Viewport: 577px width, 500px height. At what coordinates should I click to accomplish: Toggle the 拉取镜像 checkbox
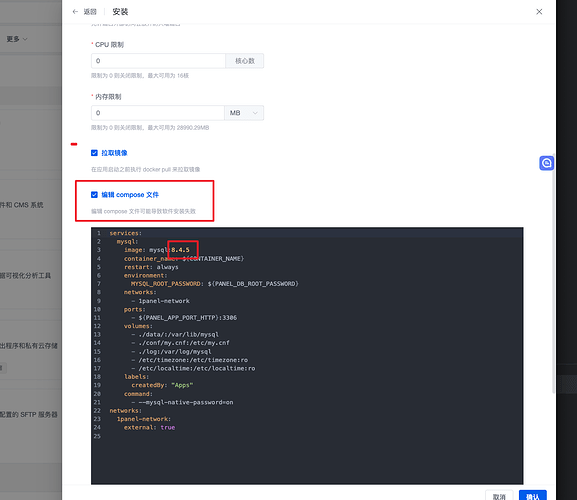click(x=94, y=153)
